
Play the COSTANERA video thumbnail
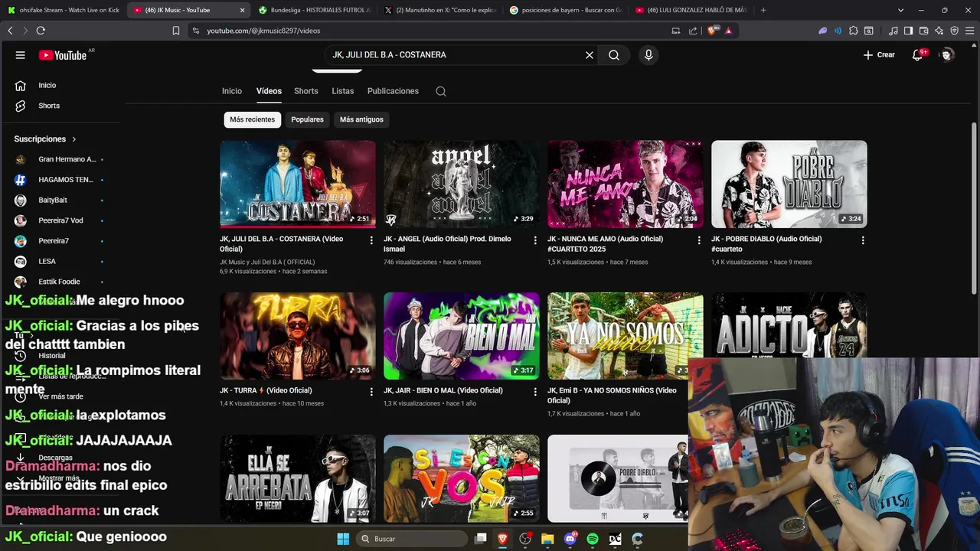click(298, 184)
